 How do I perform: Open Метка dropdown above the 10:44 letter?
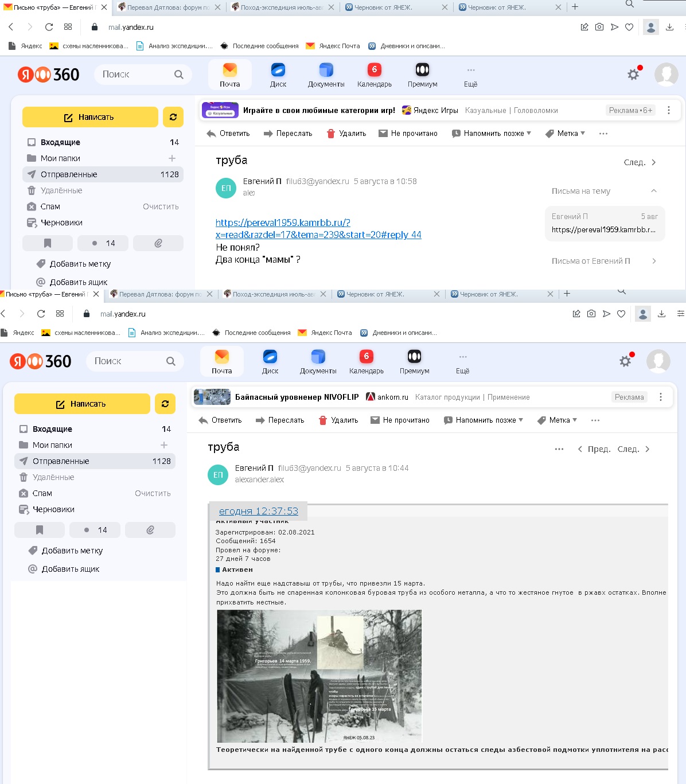[x=557, y=420]
